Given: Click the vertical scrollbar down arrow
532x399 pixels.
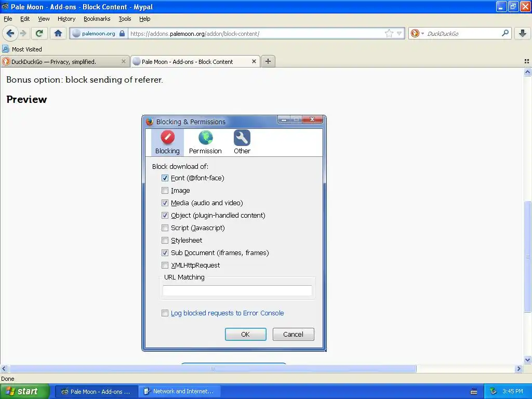Looking at the screenshot, I should 527,360.
